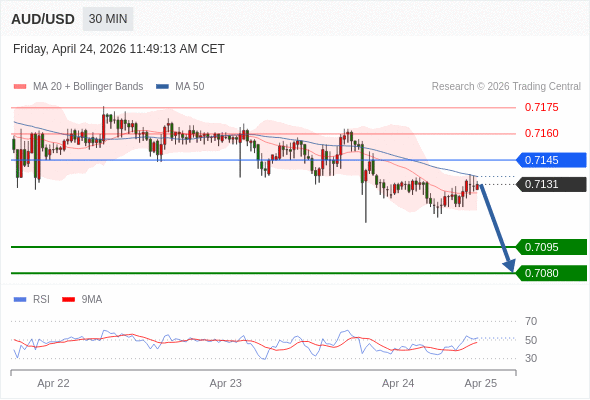590x400 pixels.
Task: Click the blue 0.7145 pivot tag
Action: click(551, 160)
